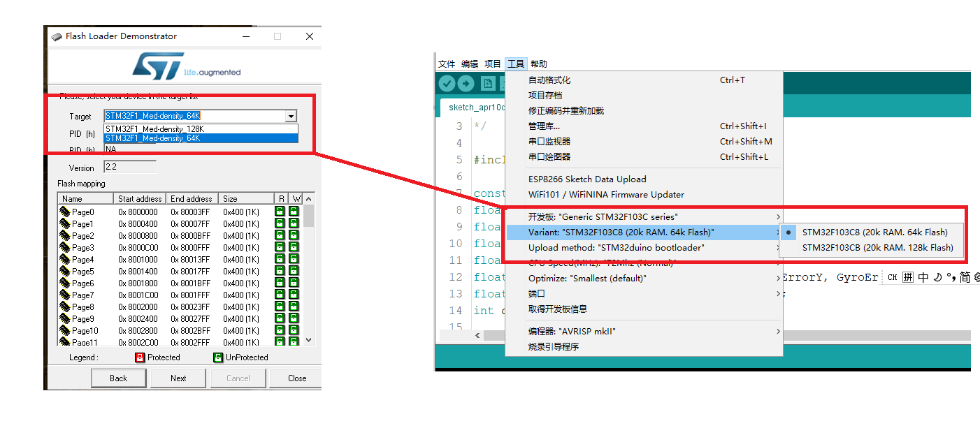Click Page2 read-protection lock icon

pos(280,235)
